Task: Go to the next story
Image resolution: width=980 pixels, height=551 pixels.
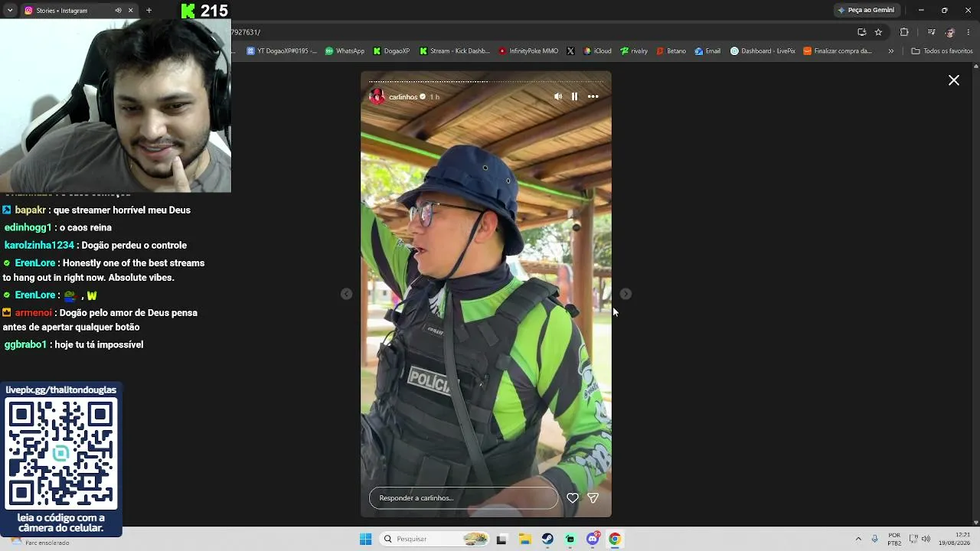Action: (626, 294)
